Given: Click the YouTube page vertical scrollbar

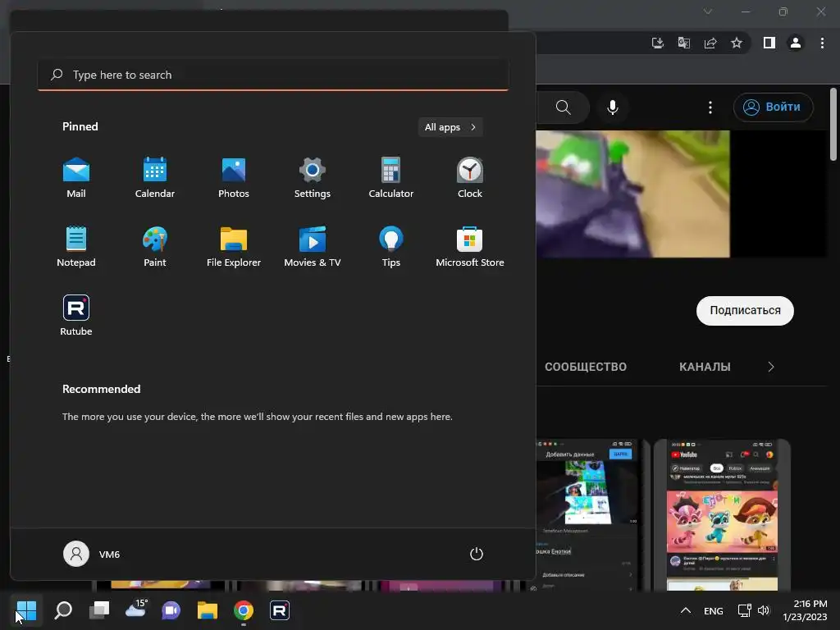Looking at the screenshot, I should [833, 125].
